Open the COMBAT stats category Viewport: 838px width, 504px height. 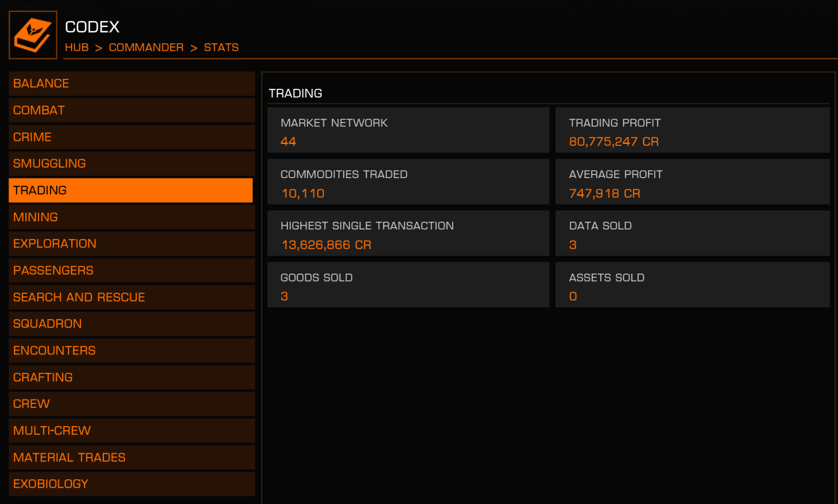pos(132,110)
